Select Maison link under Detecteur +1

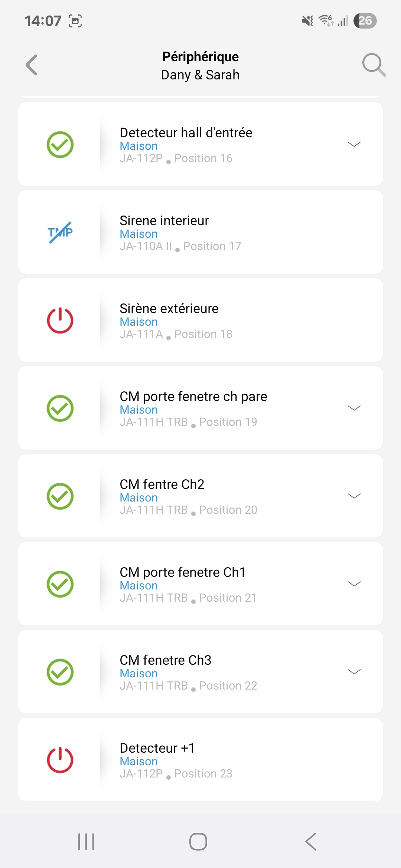click(138, 762)
